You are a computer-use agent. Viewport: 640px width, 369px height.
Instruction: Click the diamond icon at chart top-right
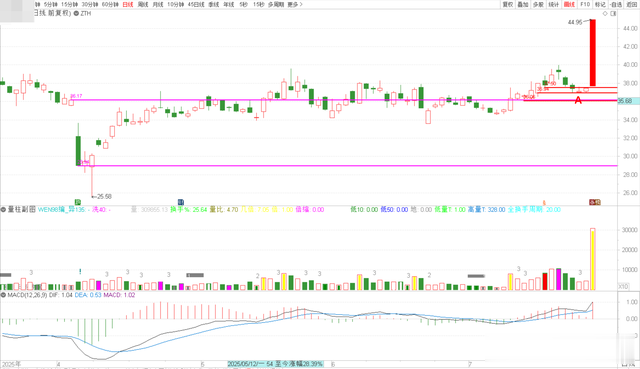[605, 13]
